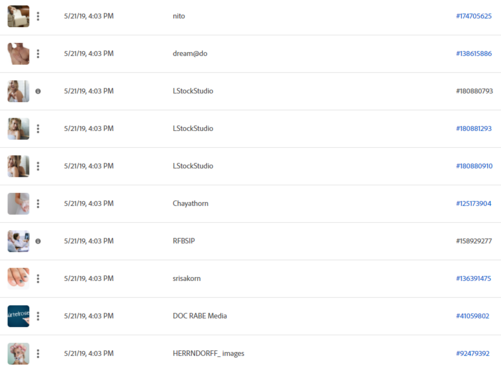Open more options for dream@do row
The height and width of the screenshot is (370, 501).
[x=38, y=54]
